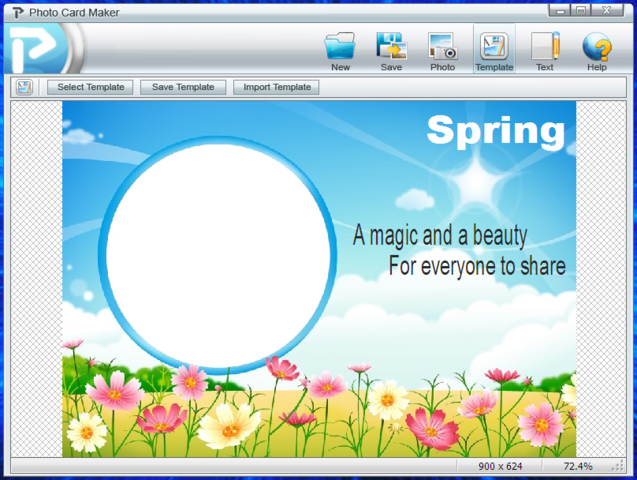Click the title bar app icon
637x480 pixels.
point(18,13)
